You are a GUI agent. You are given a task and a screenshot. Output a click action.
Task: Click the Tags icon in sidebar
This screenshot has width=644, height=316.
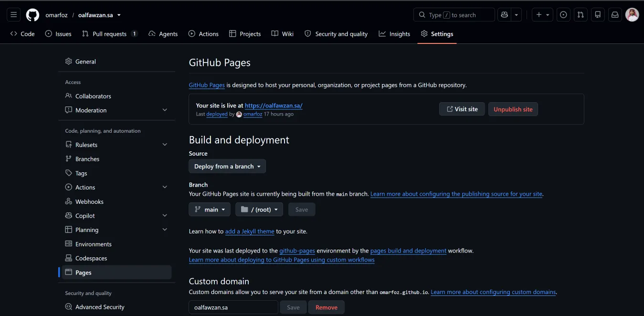(69, 173)
